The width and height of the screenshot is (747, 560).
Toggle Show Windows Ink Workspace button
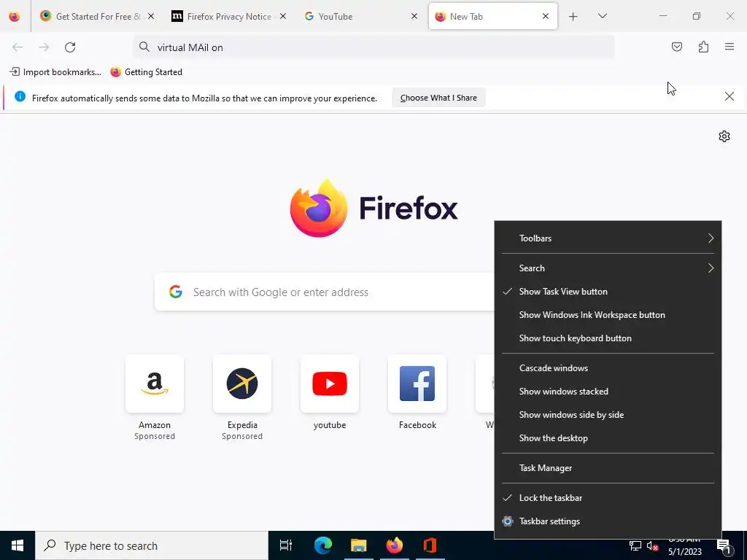click(x=608, y=315)
